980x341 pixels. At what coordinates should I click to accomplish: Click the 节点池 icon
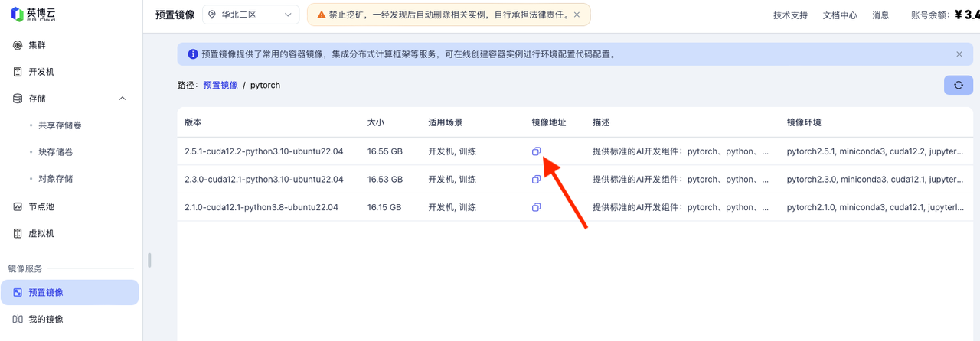tap(18, 206)
